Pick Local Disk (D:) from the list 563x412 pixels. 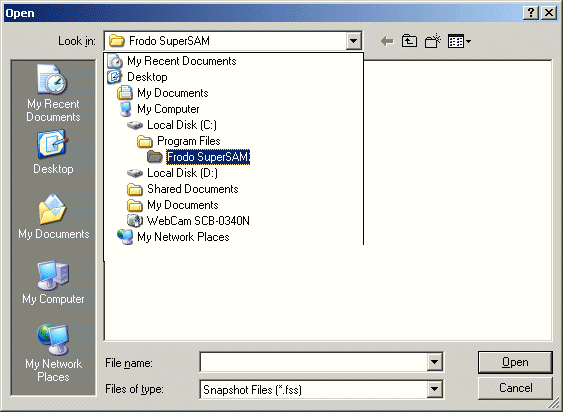172,173
